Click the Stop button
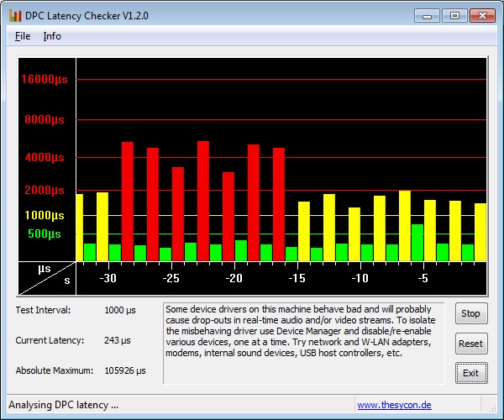The width and height of the screenshot is (504, 420). click(471, 313)
